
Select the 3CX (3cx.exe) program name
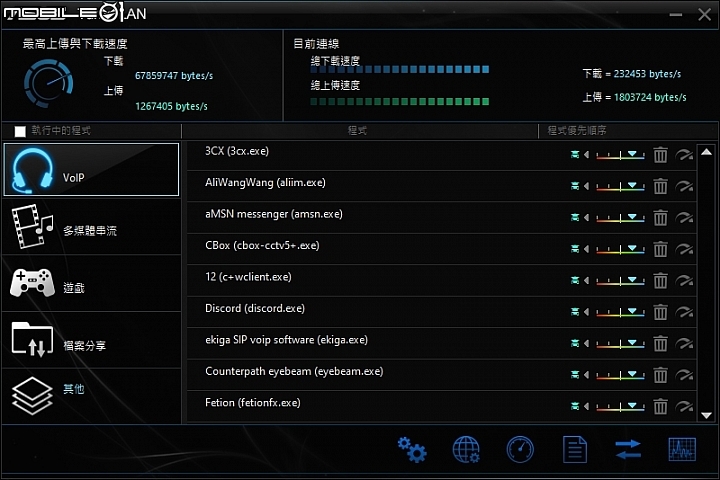(237, 151)
